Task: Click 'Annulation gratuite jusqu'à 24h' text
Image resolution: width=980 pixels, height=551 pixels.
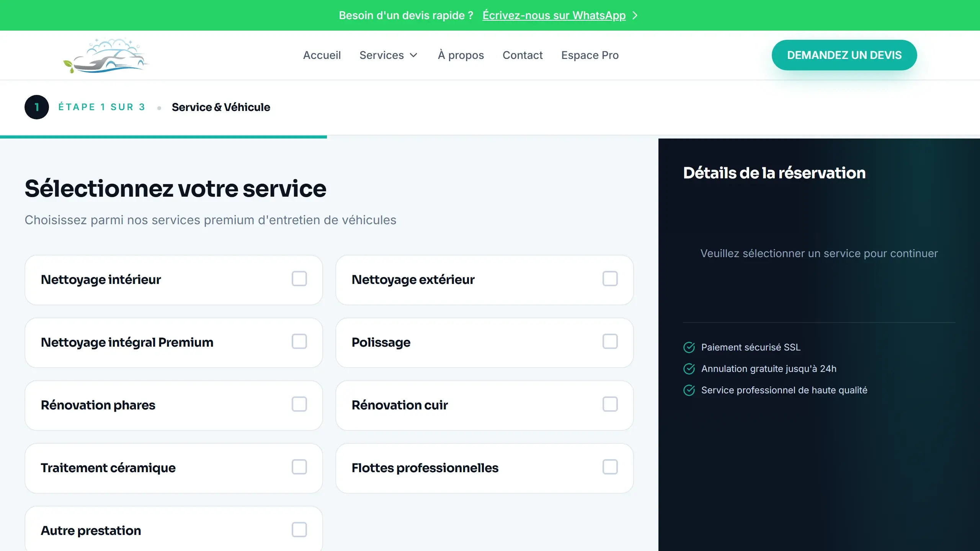Action: pos(769,368)
